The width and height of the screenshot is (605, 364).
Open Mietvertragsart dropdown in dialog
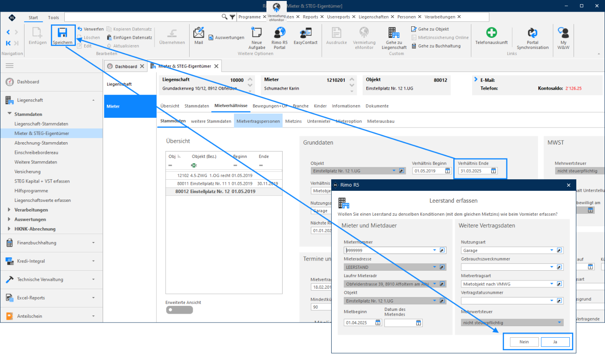[551, 284]
